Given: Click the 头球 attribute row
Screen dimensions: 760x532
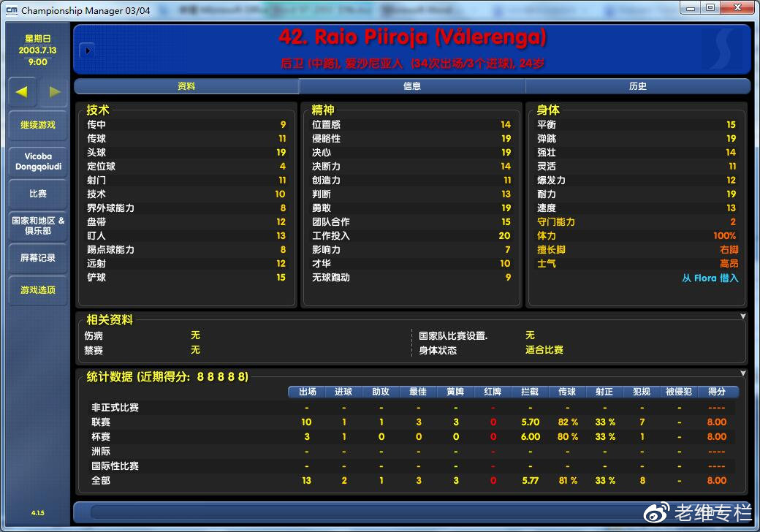Looking at the screenshot, I should (186, 153).
